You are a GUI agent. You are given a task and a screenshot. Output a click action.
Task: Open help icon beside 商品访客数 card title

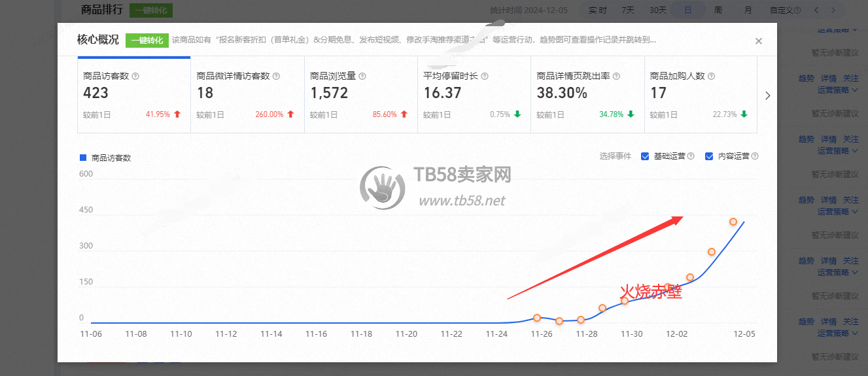135,77
